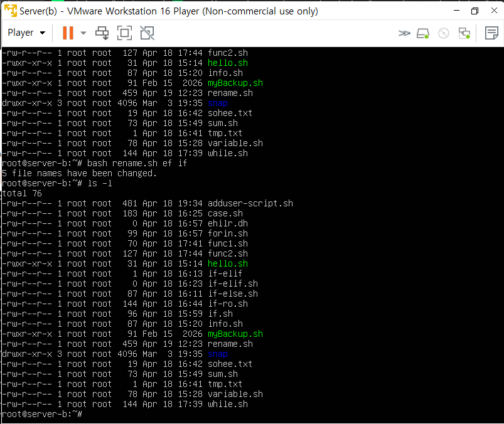Click the double-chevron devices expander
The width and height of the screenshot is (504, 424).
tap(404, 33)
